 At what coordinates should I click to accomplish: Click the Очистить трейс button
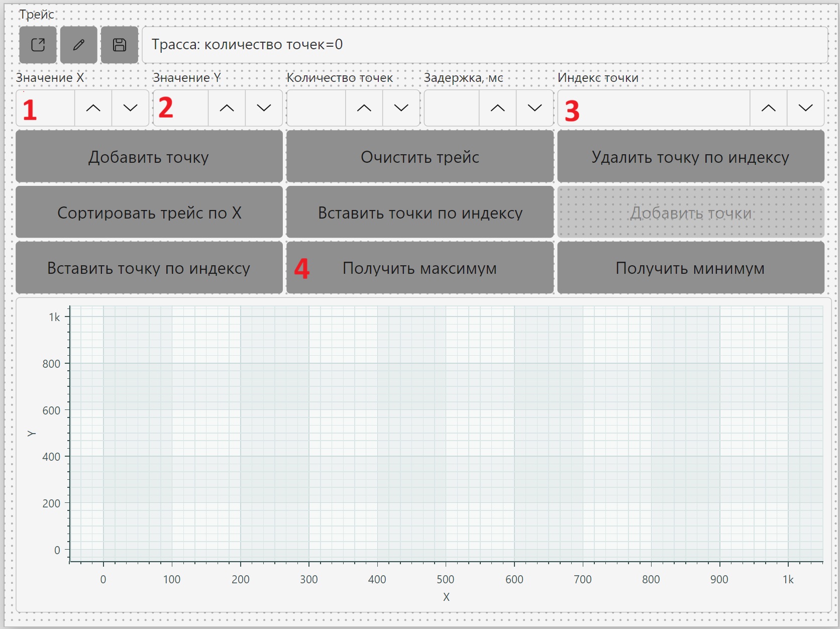click(x=420, y=157)
